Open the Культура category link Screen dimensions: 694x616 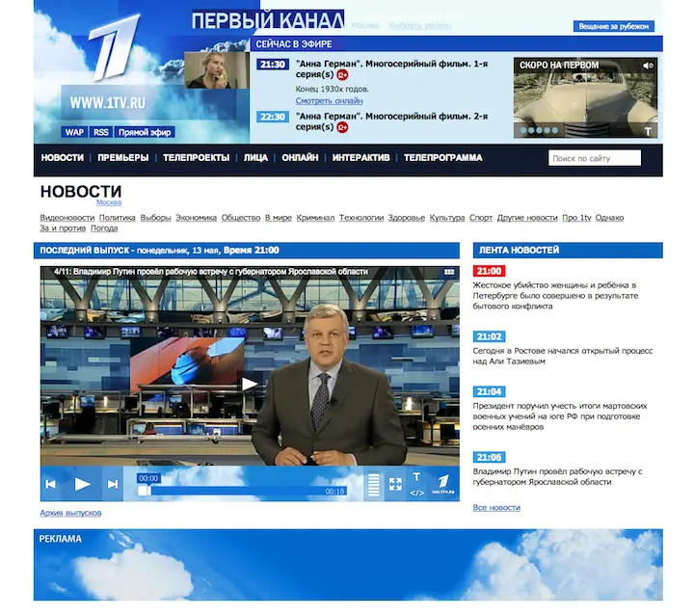[447, 218]
